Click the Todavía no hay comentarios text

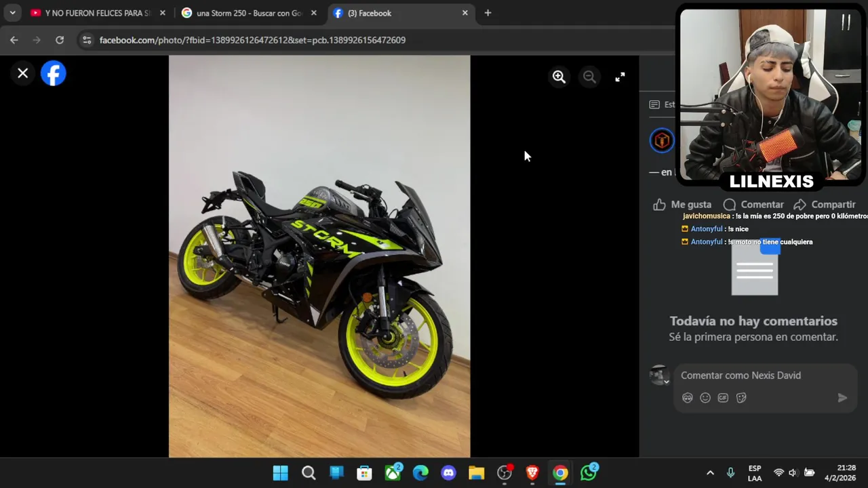[753, 321]
